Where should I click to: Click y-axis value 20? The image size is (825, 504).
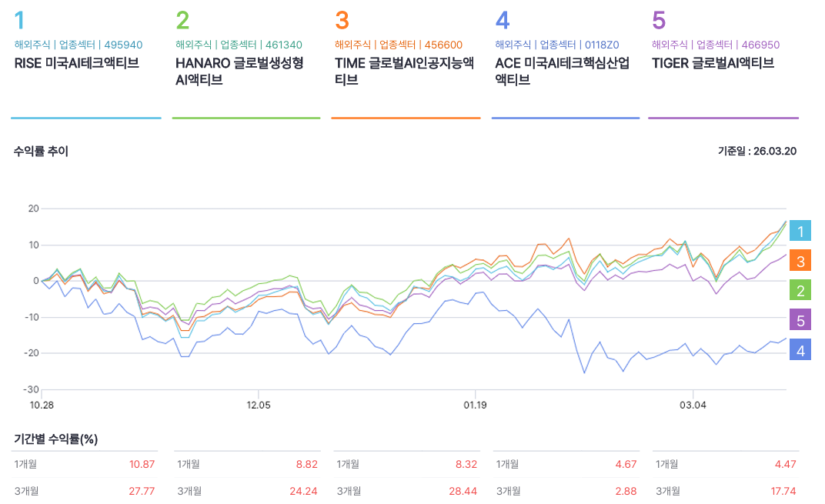tap(34, 209)
